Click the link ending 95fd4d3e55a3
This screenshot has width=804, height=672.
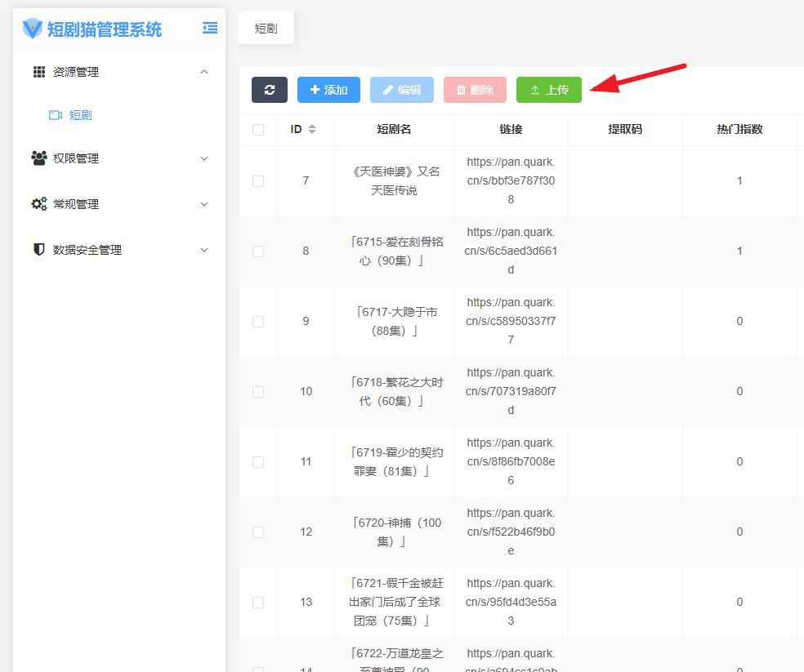(x=511, y=602)
